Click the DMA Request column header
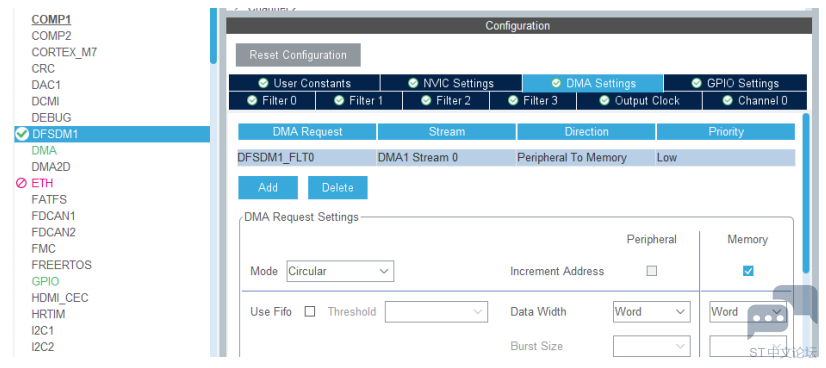Image resolution: width=826 pixels, height=368 pixels. click(307, 132)
